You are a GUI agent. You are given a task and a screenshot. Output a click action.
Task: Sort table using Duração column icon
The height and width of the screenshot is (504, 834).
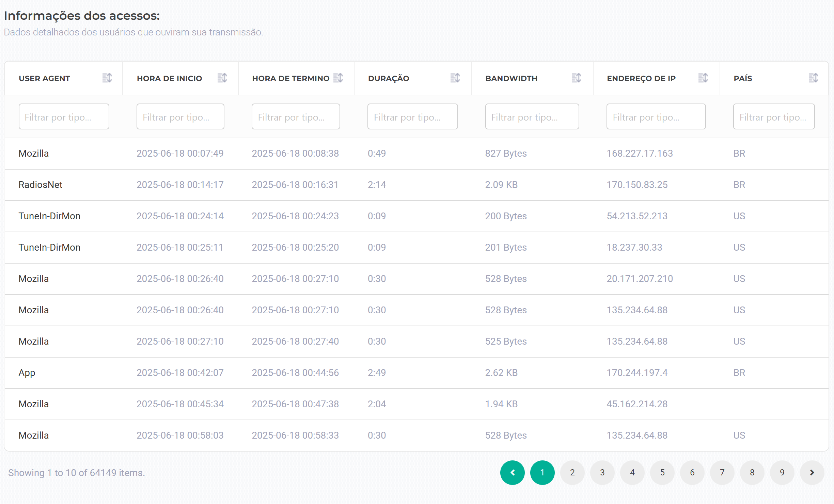coord(455,78)
